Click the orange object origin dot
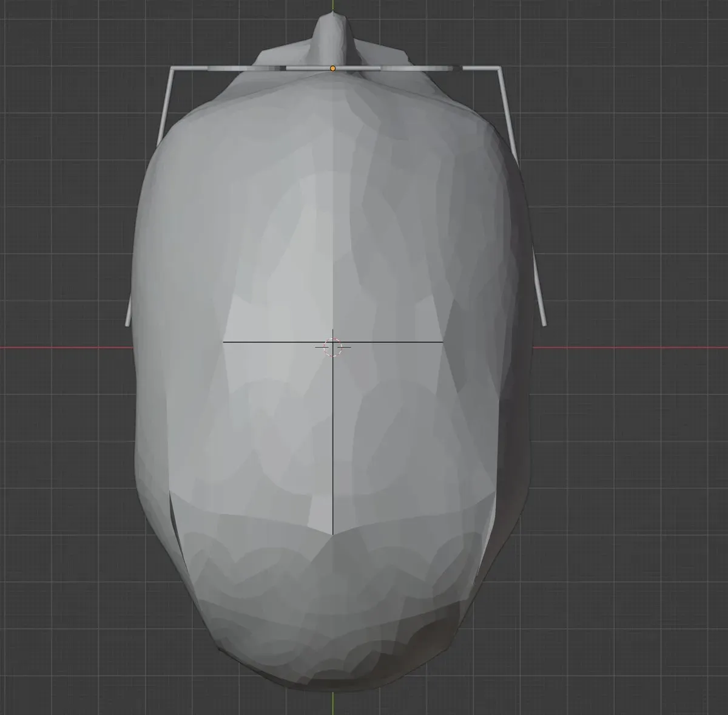This screenshot has height=715, width=728. 332,69
